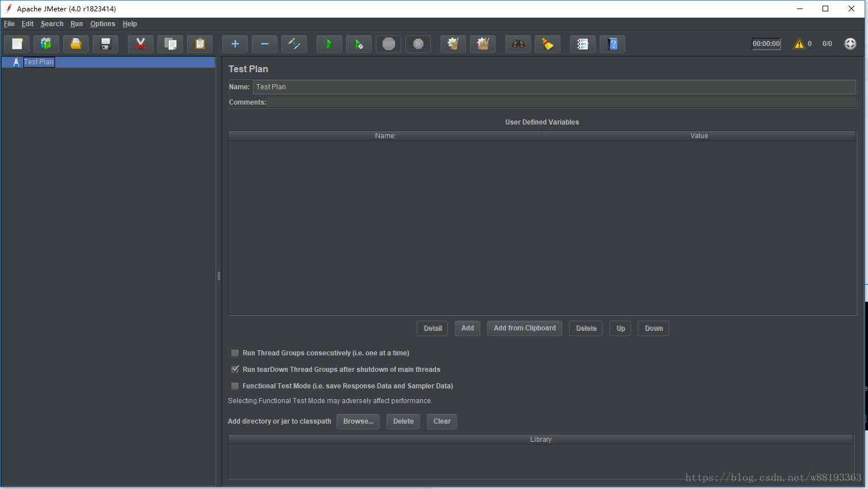This screenshot has height=489, width=868.
Task: Click the Test Plan flask tree icon
Action: (16, 62)
